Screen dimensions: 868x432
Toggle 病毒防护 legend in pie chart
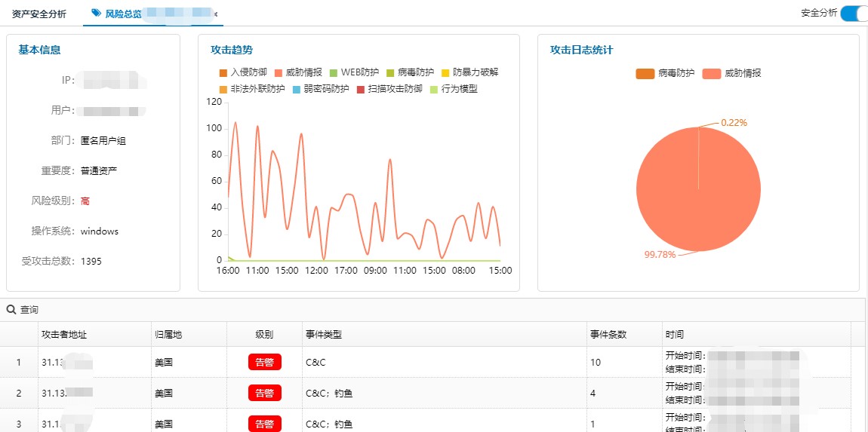tap(666, 73)
